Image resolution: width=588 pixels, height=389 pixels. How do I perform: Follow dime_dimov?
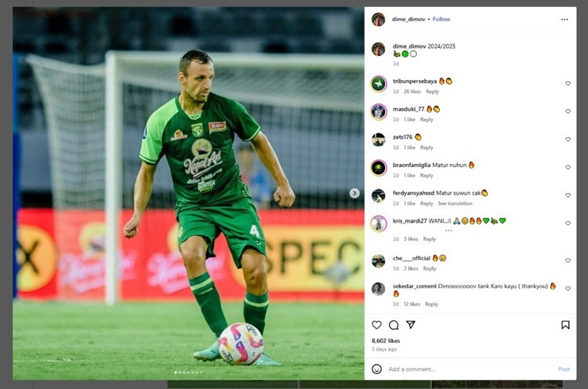[441, 19]
